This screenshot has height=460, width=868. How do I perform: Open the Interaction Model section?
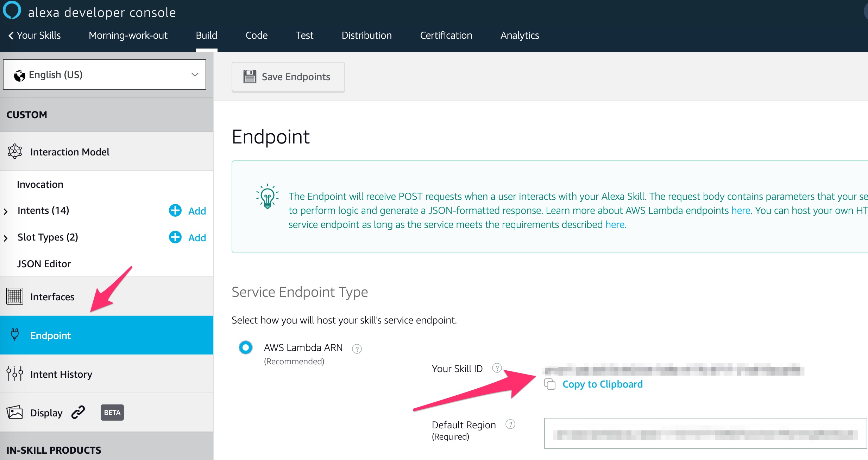[x=107, y=152]
